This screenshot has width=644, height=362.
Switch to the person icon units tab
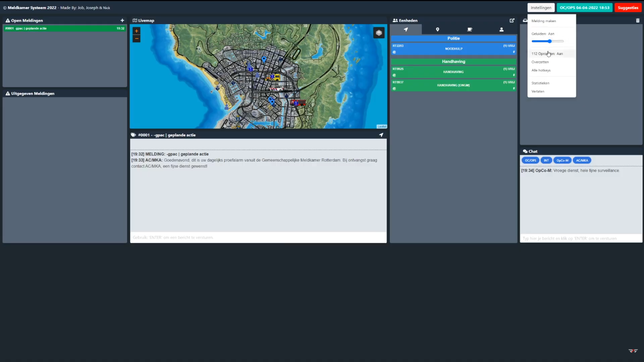coord(501,29)
